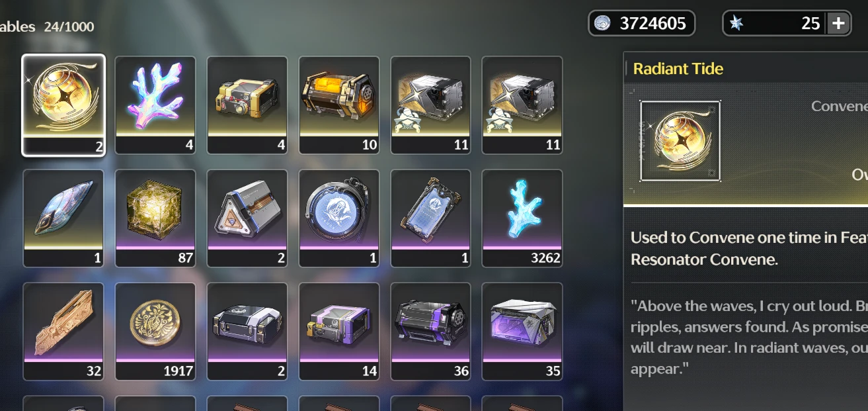Click the yellow camera-like supply box with count 4

coord(247,105)
